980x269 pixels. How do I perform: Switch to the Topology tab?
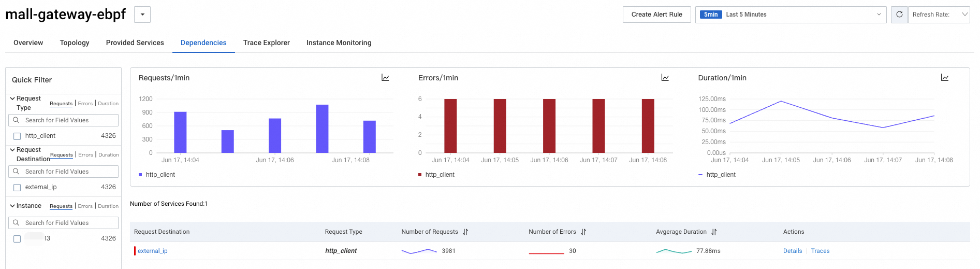(75, 43)
